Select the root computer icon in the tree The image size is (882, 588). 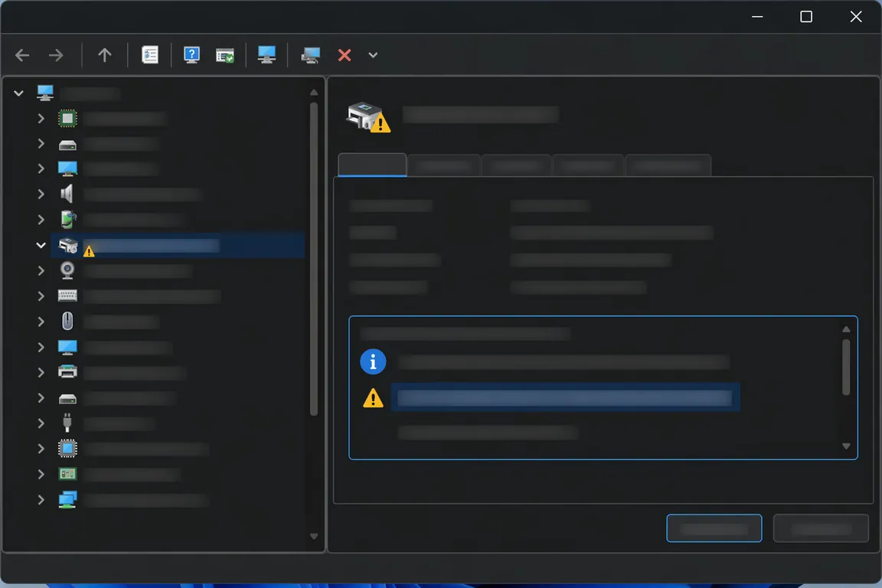point(45,93)
